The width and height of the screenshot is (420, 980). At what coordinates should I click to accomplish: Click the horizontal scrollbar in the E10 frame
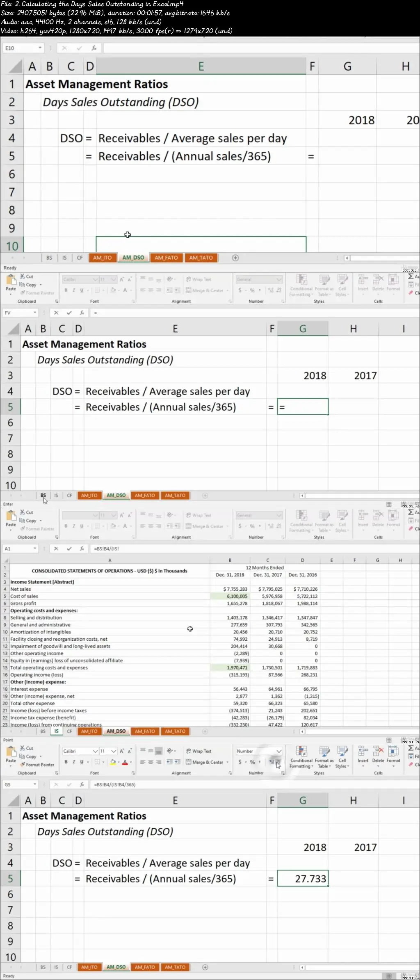[x=382, y=258]
